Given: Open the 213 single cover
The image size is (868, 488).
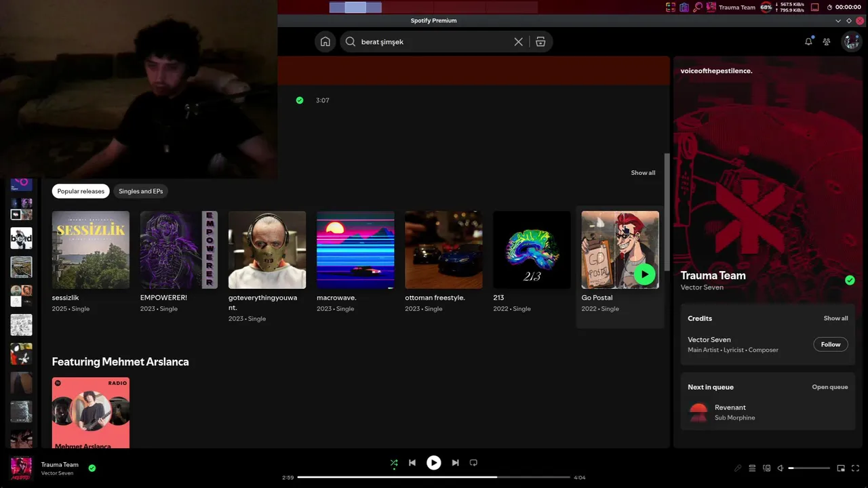Looking at the screenshot, I should pyautogui.click(x=532, y=250).
